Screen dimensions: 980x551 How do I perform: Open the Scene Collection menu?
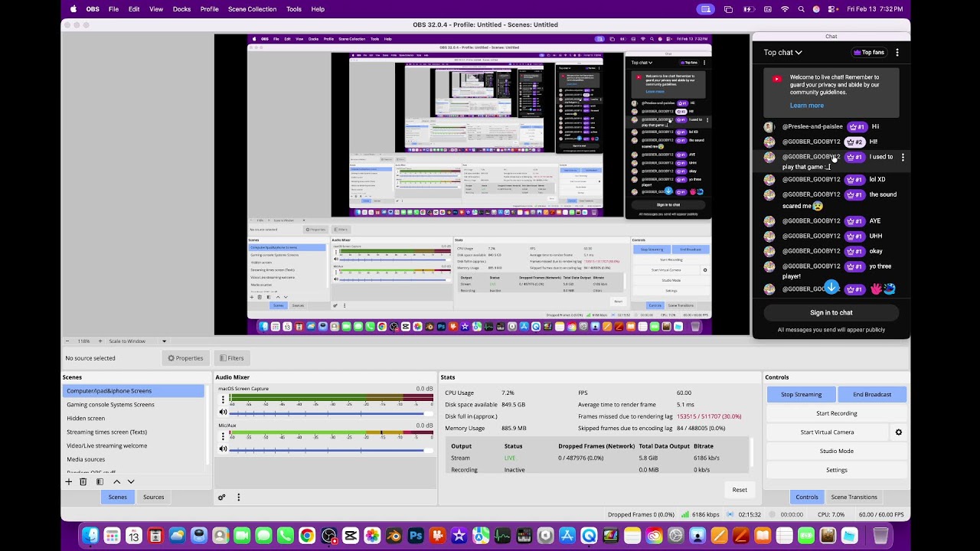click(x=252, y=9)
